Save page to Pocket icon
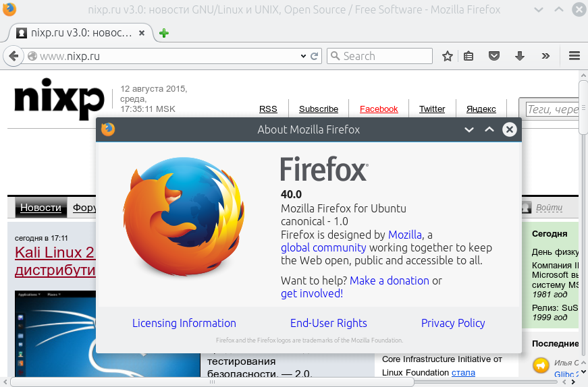 pyautogui.click(x=494, y=56)
